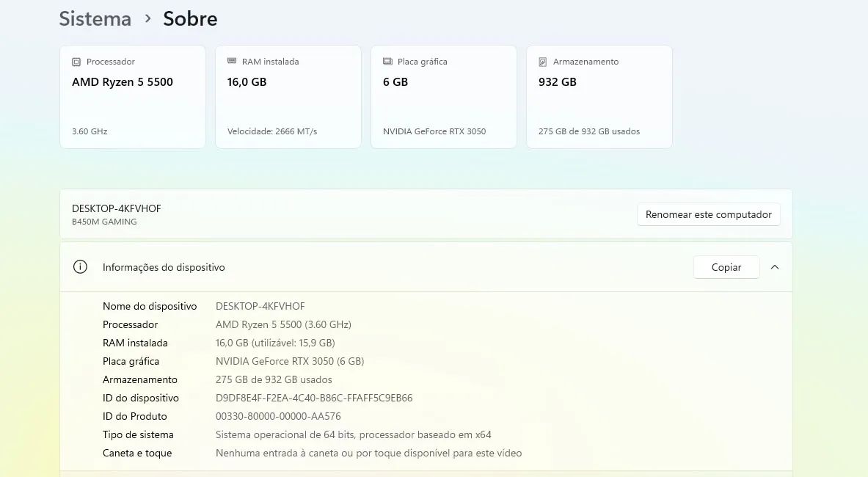This screenshot has width=868, height=477.
Task: Click Sistema operacional de 64 bits value
Action: tap(353, 434)
